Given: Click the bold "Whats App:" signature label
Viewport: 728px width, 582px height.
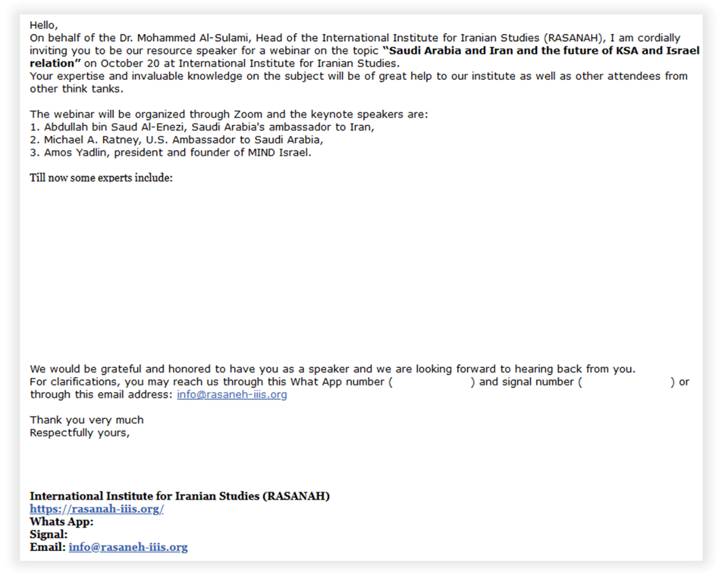Looking at the screenshot, I should coord(61,522).
